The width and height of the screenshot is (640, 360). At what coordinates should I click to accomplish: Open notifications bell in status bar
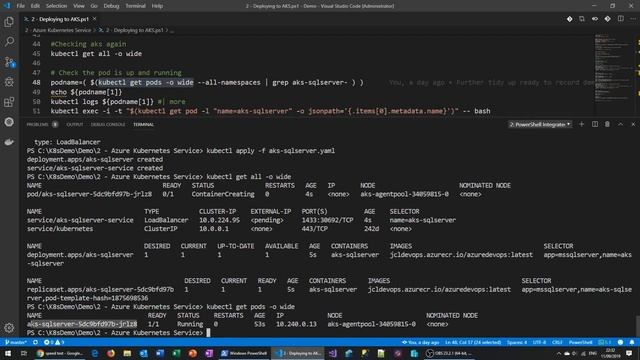[x=632, y=342]
